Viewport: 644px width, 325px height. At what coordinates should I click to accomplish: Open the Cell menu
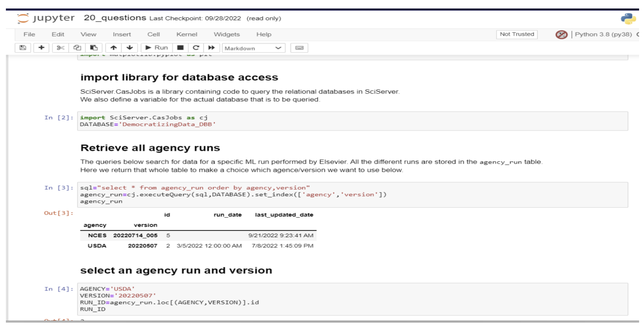pyautogui.click(x=153, y=34)
